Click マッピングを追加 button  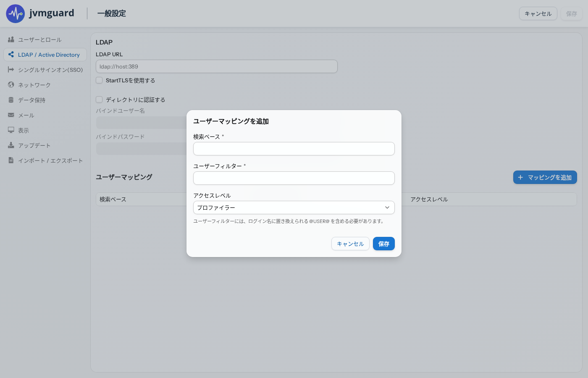point(545,177)
